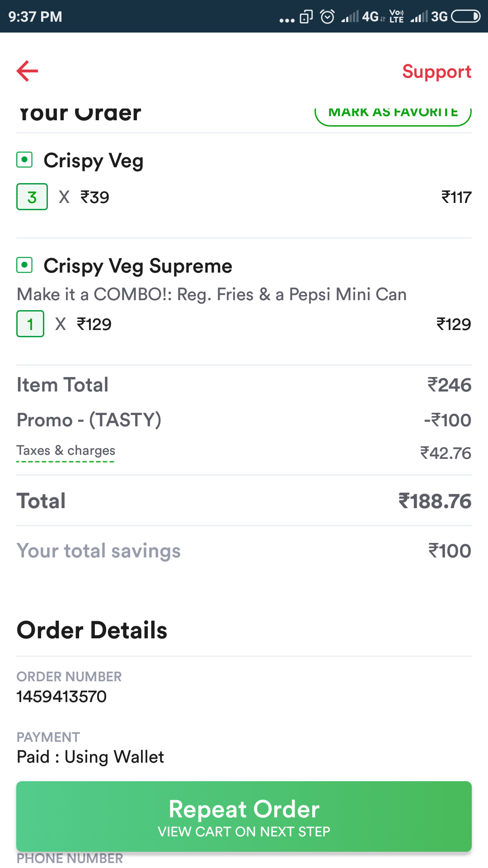
Task: Select the order number 1459413570
Action: point(62,697)
